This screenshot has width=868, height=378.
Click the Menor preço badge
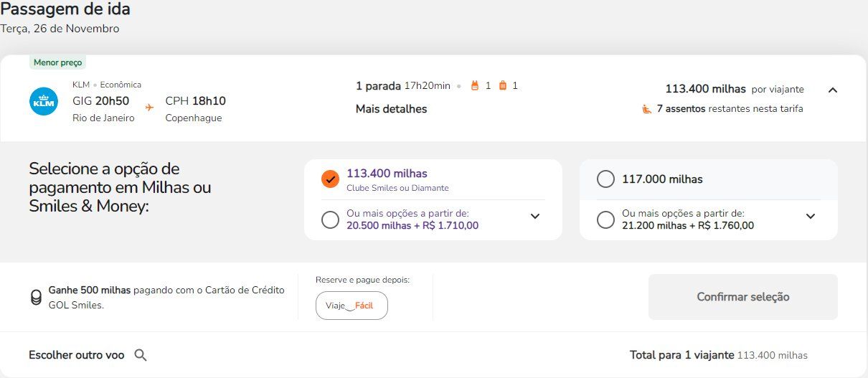tap(58, 62)
